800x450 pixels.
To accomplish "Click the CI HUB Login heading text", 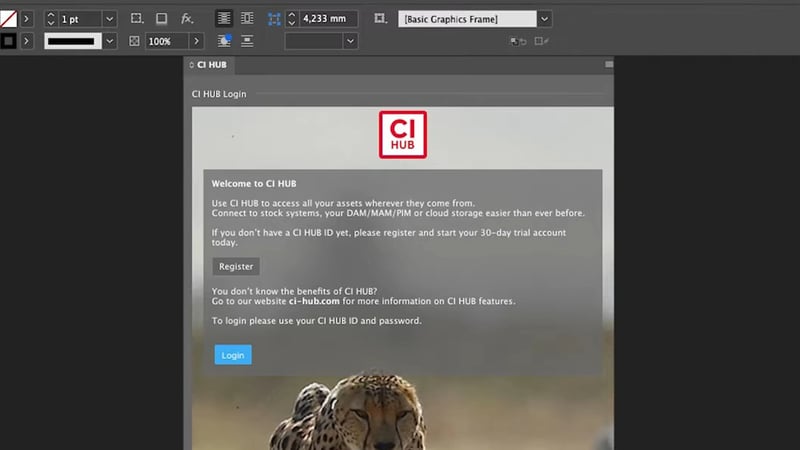I will click(219, 94).
